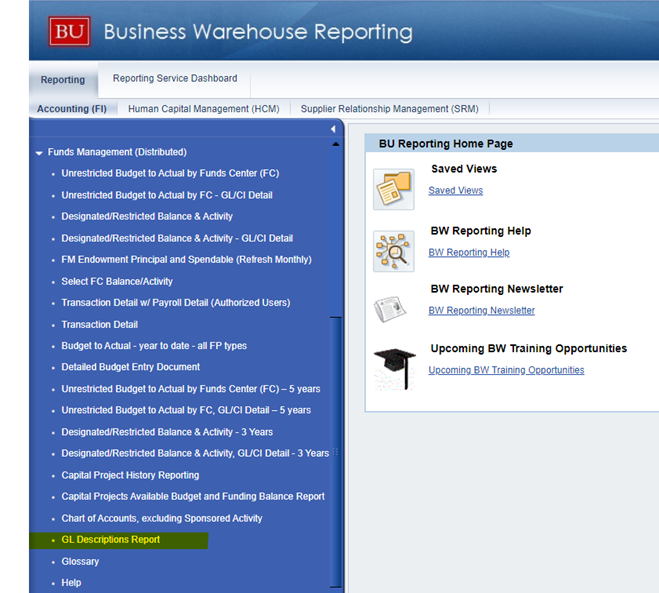
Task: Open the Glossary item in navigation
Action: tap(80, 561)
